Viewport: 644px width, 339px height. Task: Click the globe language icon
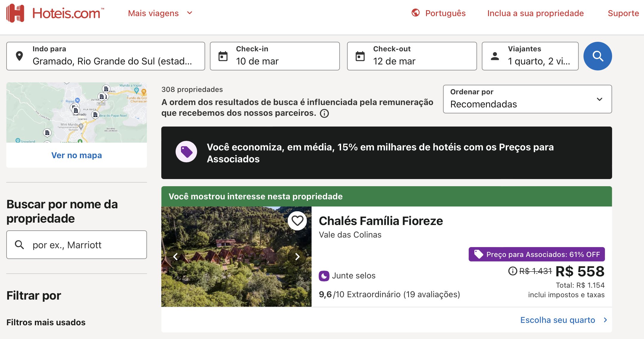tap(415, 13)
